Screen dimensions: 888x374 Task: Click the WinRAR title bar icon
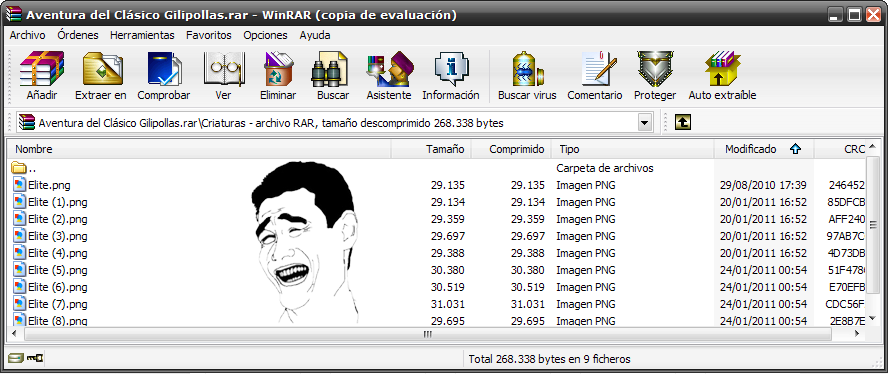click(x=14, y=15)
